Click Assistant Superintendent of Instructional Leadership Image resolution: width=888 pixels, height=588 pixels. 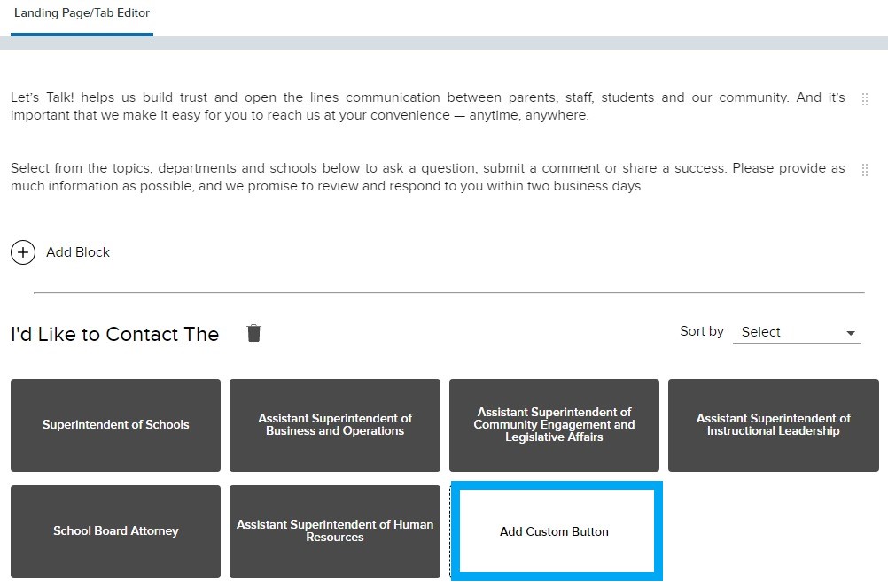tap(772, 425)
